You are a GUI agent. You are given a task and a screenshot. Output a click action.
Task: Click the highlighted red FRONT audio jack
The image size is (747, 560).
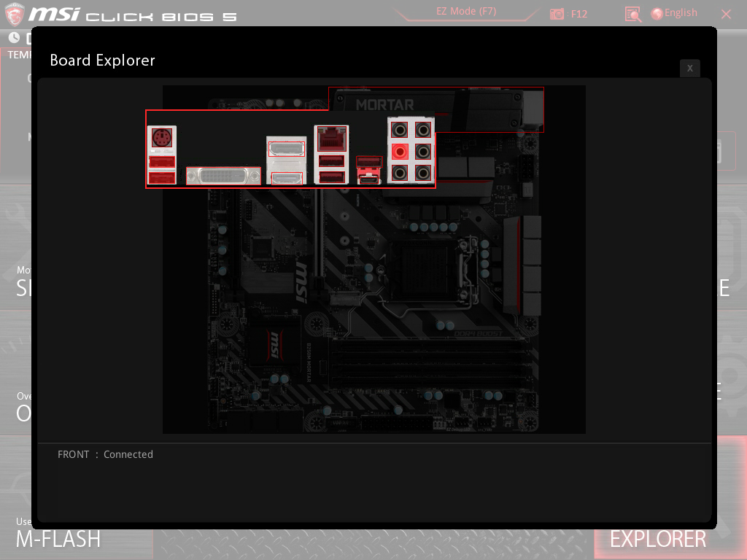400,152
